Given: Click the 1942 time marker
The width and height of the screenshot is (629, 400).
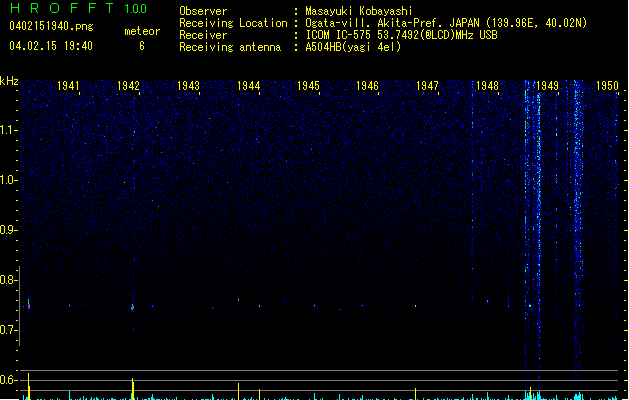Looking at the screenshot, I should tap(128, 85).
